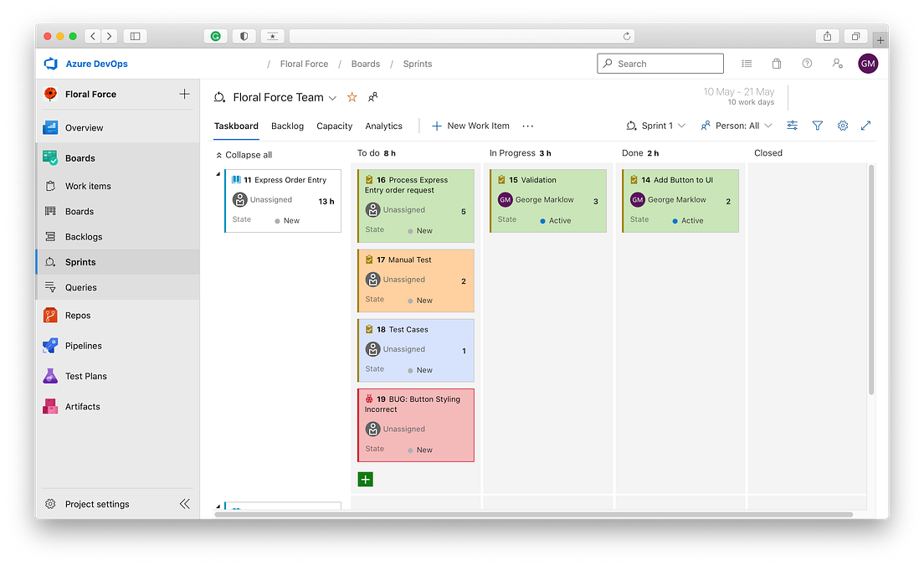Switch to the Backlog tab
The image size is (924, 566).
pyautogui.click(x=287, y=126)
